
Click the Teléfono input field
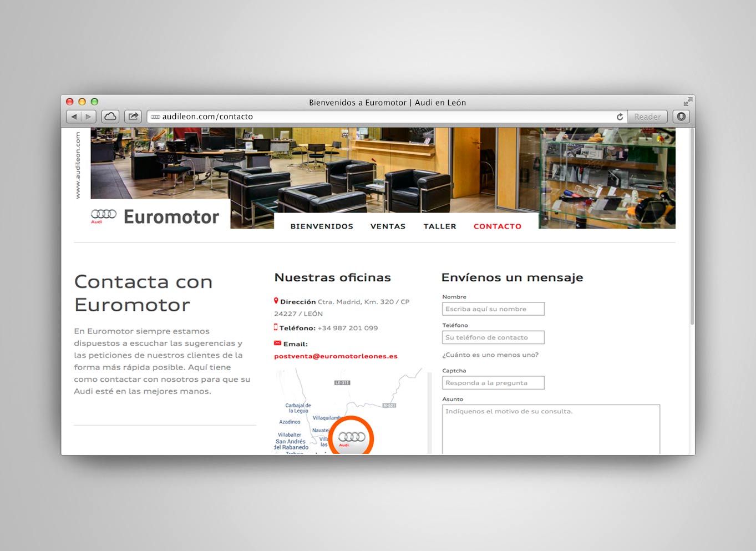pos(493,337)
